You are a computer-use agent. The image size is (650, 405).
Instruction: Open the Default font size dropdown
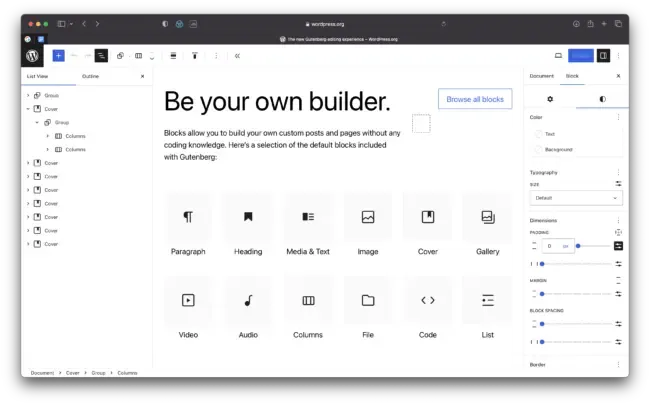coord(576,198)
